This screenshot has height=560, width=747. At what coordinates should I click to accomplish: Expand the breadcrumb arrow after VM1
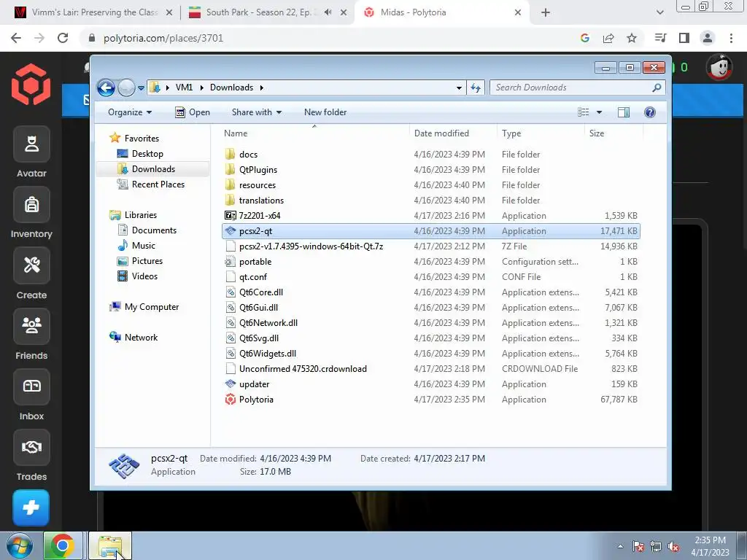coord(201,87)
